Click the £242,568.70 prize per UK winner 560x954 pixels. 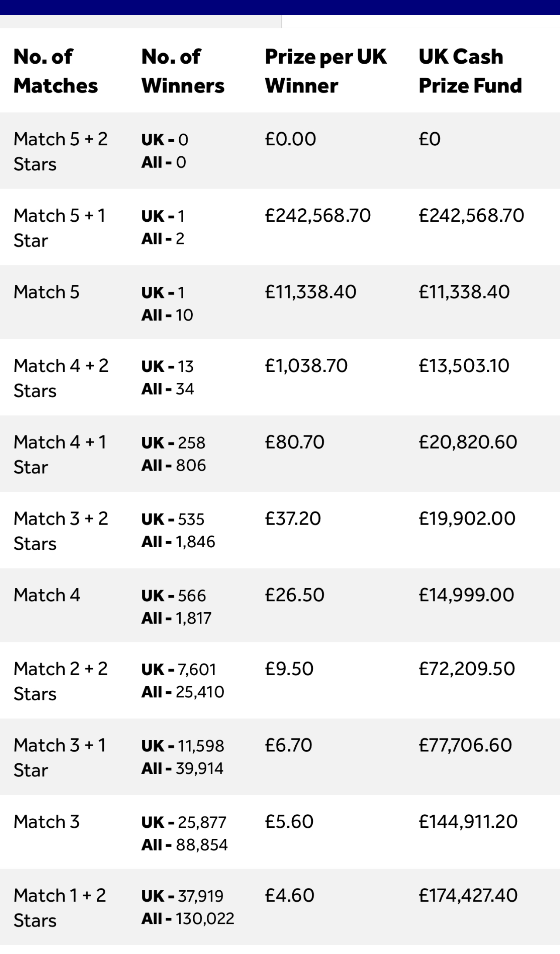click(318, 216)
